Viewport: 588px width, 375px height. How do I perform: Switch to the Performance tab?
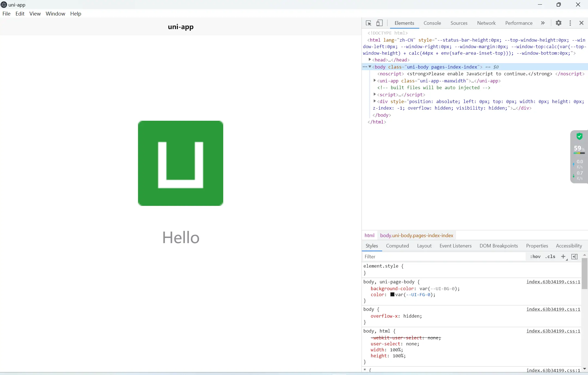(x=519, y=23)
